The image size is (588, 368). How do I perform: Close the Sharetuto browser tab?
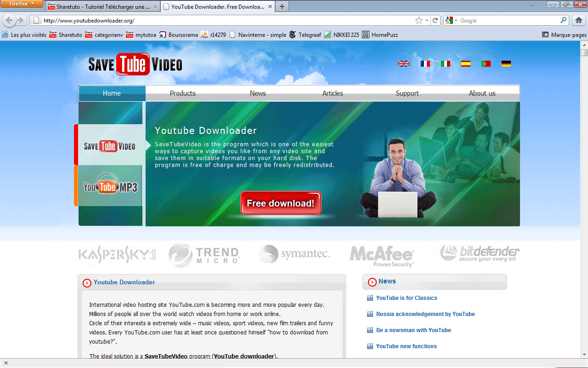(155, 7)
